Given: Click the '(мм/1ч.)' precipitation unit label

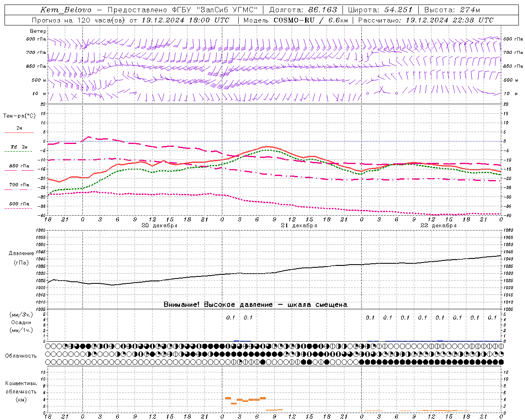Looking at the screenshot, I should click(21, 330).
